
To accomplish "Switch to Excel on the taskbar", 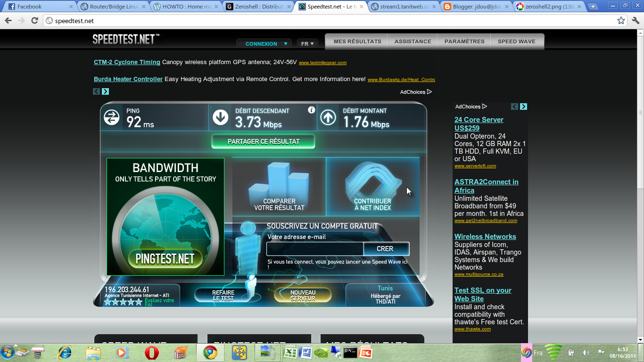I will (289, 353).
